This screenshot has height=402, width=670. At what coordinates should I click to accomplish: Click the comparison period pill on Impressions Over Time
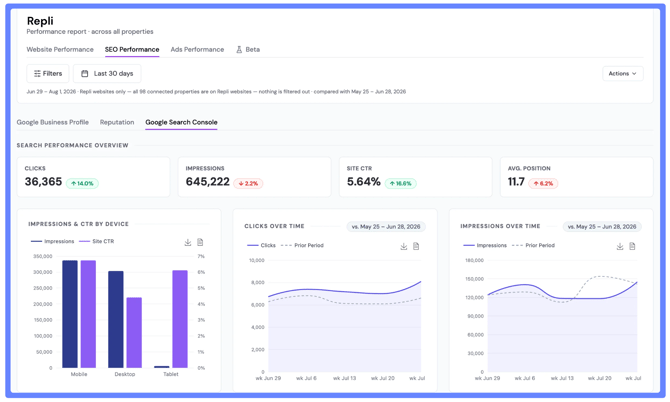pos(602,227)
